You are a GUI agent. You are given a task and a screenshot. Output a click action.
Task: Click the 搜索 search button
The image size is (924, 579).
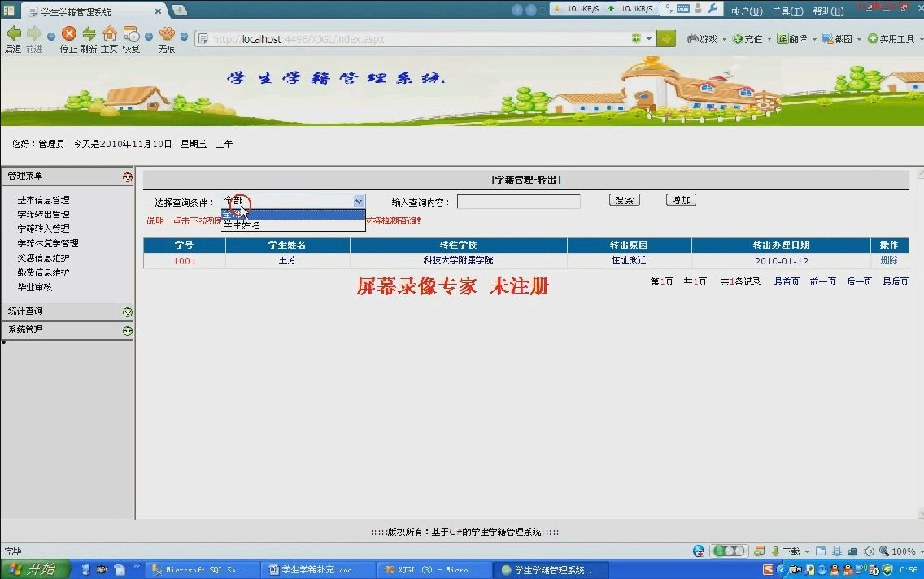(x=624, y=199)
